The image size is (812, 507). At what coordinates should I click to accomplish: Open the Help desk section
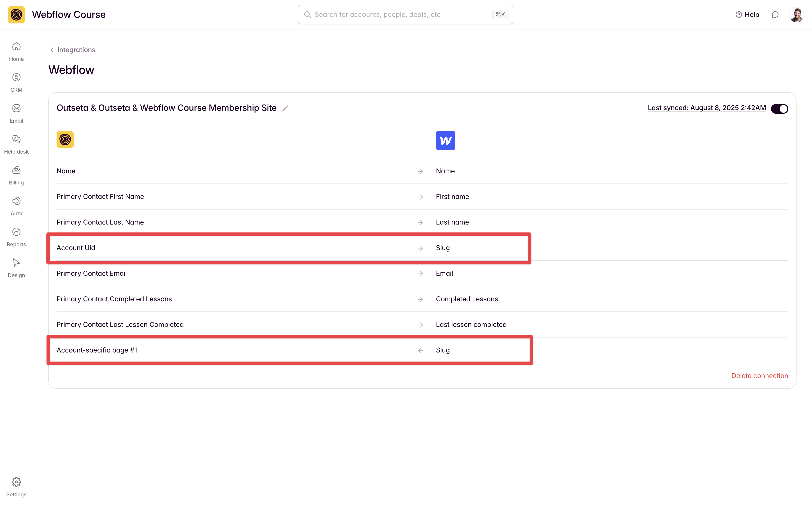[x=16, y=144]
